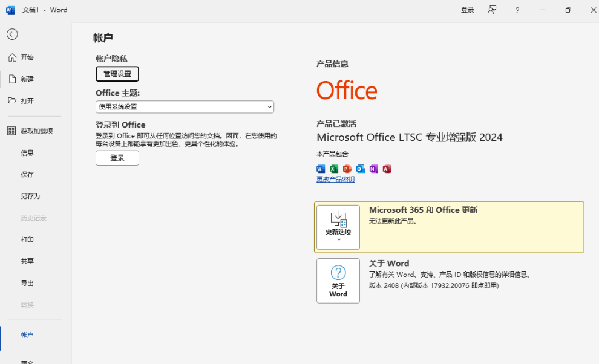Image resolution: width=599 pixels, height=364 pixels.
Task: Click the version text '版本 2408'
Action: (384, 286)
